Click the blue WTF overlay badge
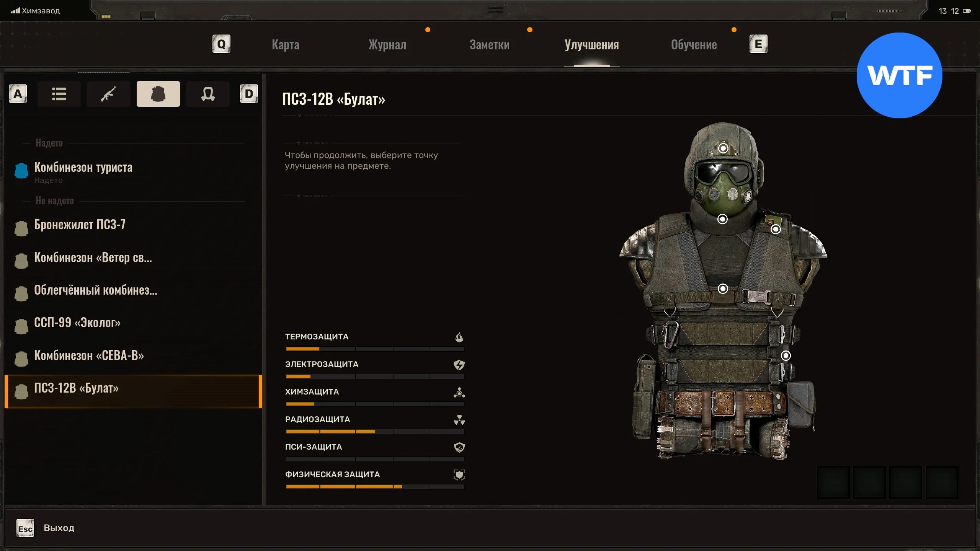The image size is (980, 551). pyautogui.click(x=899, y=75)
